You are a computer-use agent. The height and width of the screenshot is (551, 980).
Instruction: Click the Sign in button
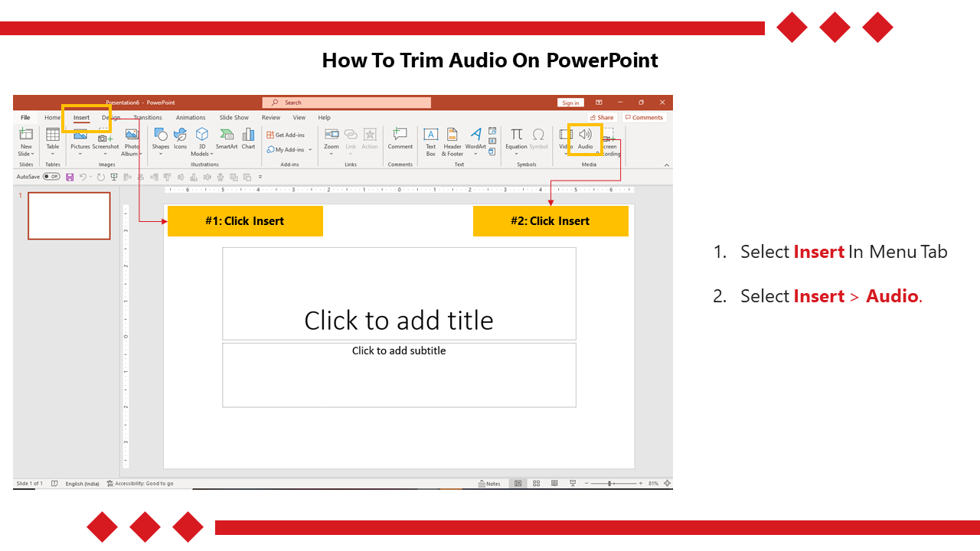(x=571, y=103)
